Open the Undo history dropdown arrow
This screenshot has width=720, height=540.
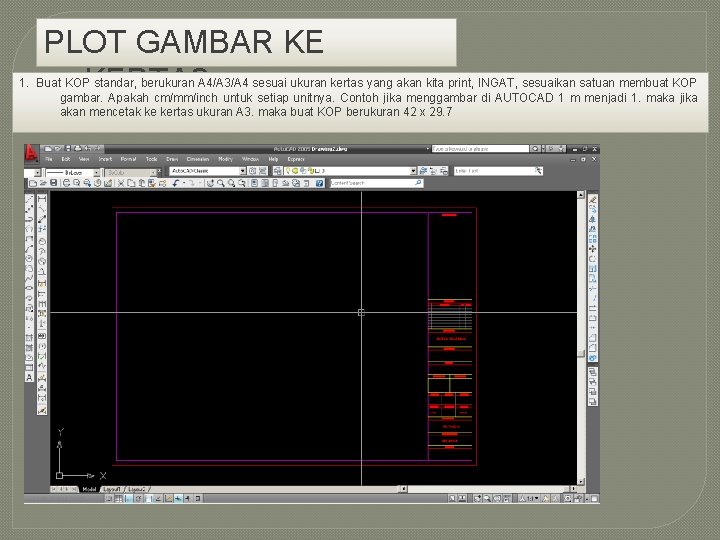pos(184,183)
